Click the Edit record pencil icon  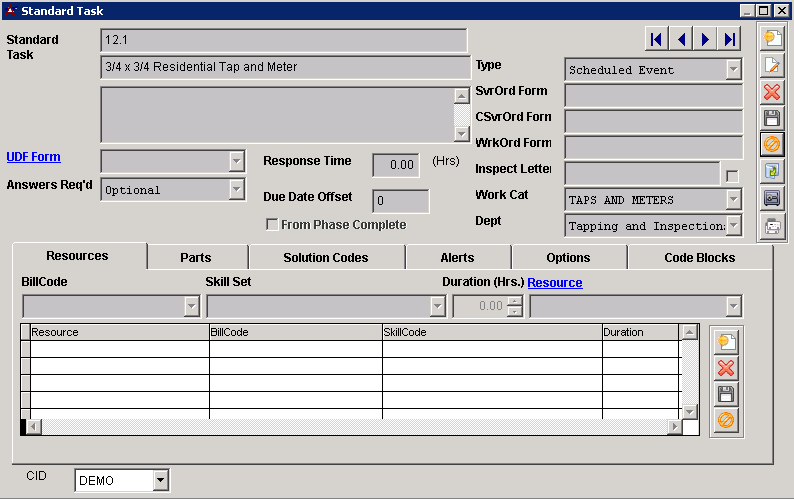(x=772, y=65)
